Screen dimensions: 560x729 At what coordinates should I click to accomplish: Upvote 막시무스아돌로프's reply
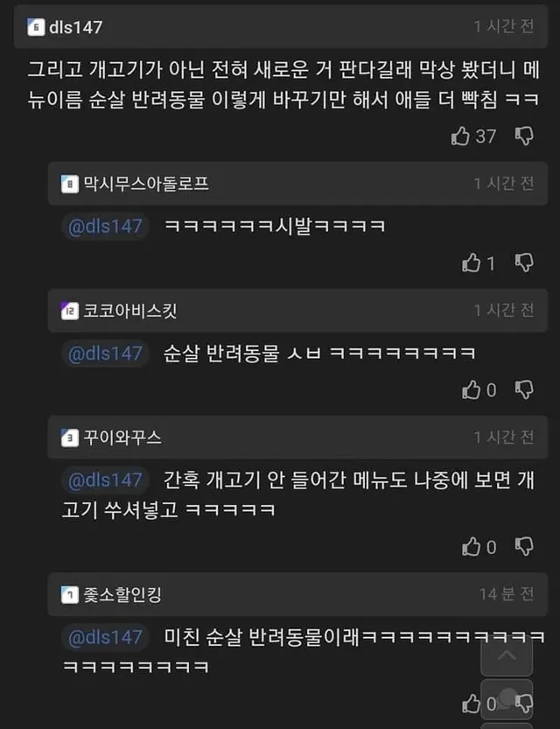coord(471,263)
